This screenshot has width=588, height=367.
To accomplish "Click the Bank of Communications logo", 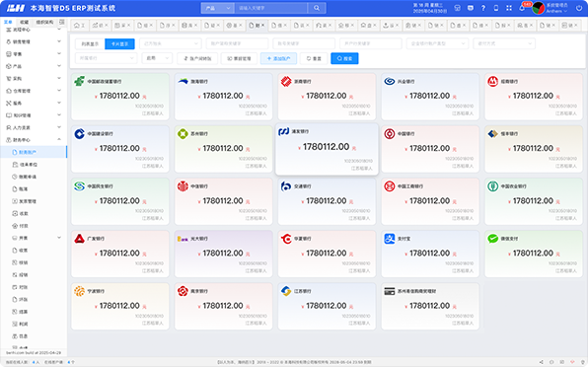I will click(x=286, y=185).
